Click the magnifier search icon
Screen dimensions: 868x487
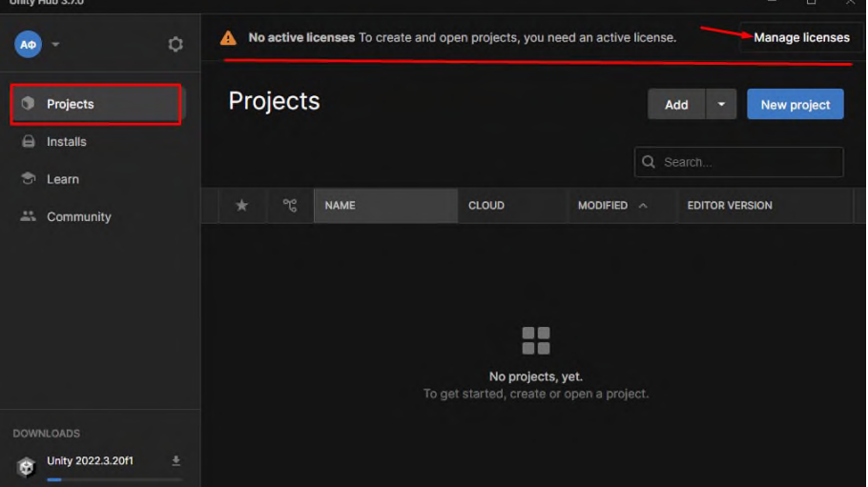click(649, 162)
